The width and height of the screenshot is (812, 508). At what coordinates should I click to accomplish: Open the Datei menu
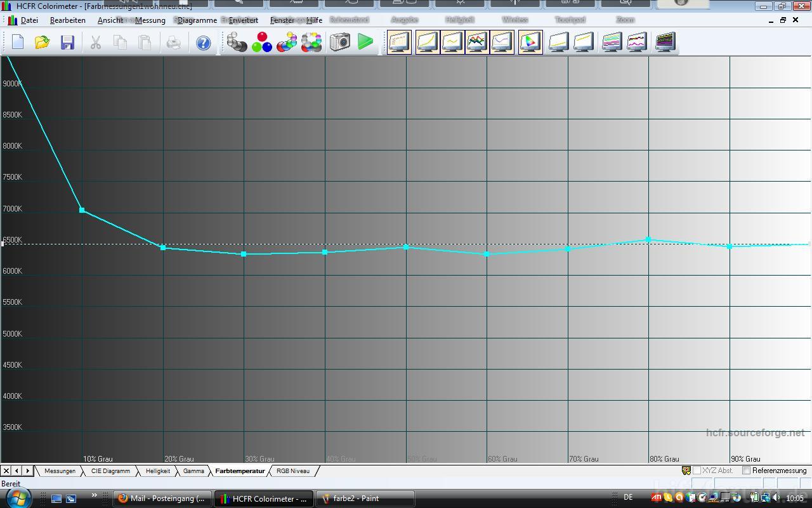[29, 20]
